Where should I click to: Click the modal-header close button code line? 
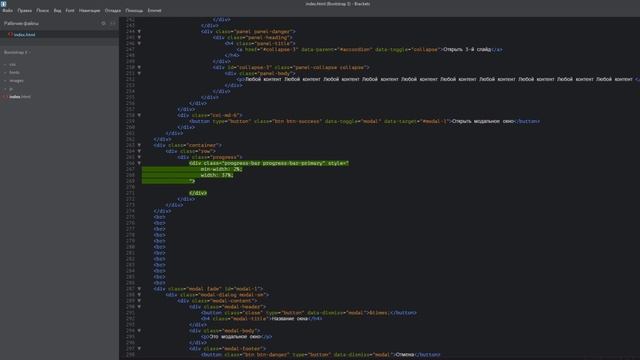pyautogui.click(x=309, y=313)
